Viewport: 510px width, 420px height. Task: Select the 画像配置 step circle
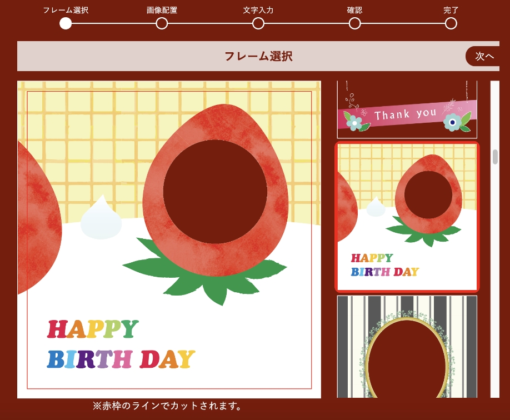click(162, 23)
